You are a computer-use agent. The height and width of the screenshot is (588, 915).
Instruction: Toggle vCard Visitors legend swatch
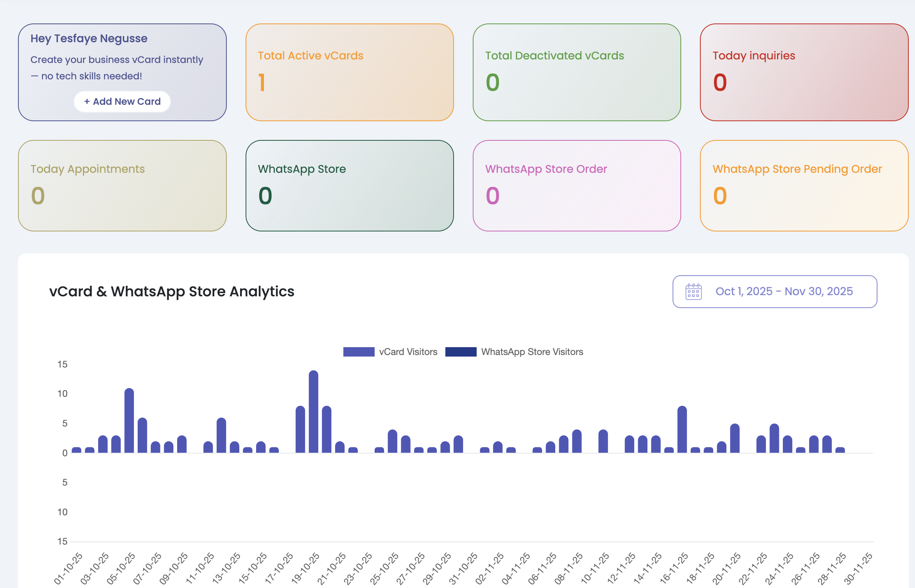[359, 352]
